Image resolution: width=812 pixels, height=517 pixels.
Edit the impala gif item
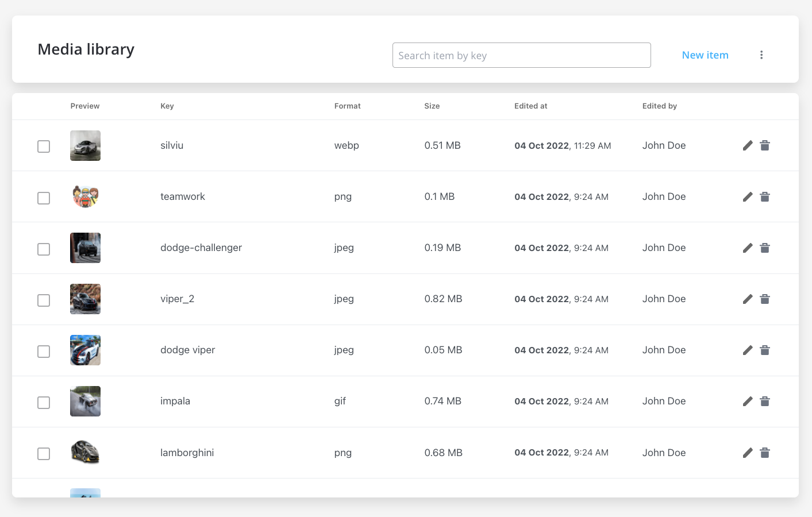point(747,401)
